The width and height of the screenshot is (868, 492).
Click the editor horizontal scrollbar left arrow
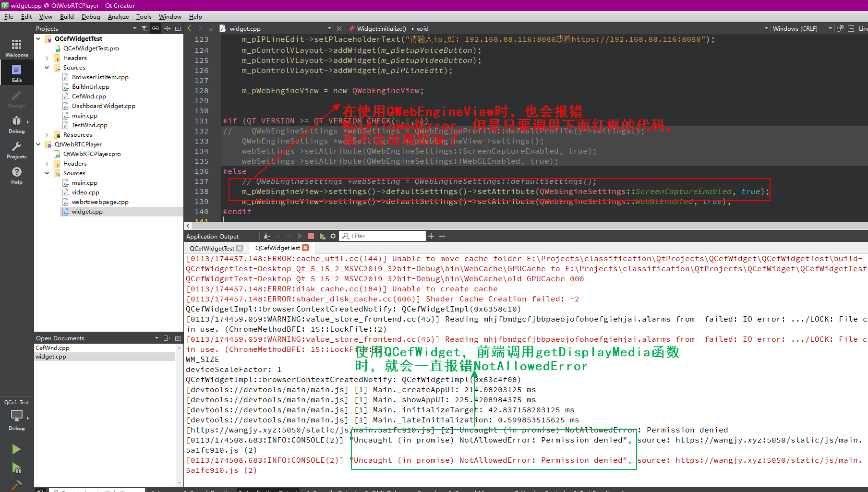tap(188, 225)
